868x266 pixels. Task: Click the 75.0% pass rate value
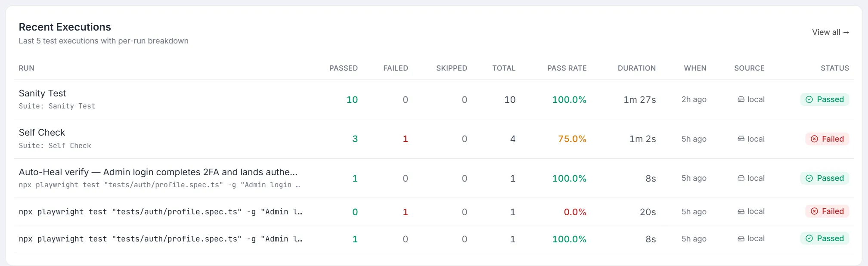(x=572, y=139)
